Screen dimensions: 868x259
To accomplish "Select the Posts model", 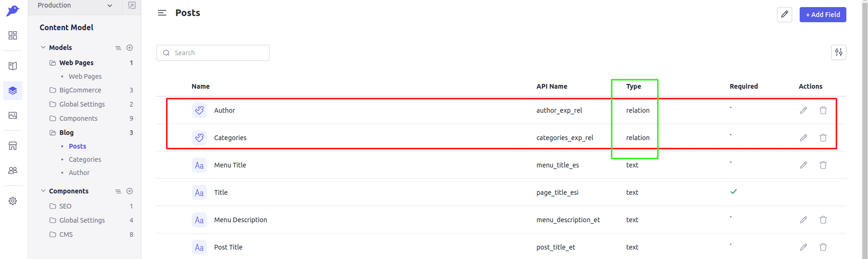I will tap(77, 146).
